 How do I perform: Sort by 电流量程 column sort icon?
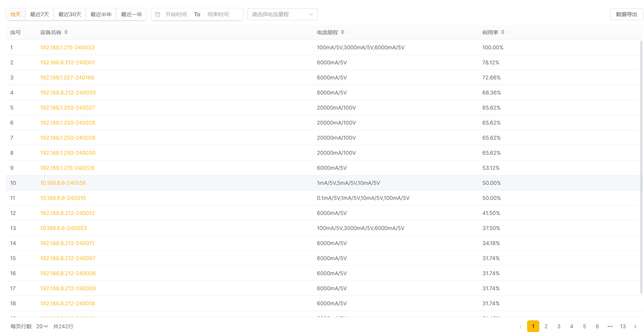[343, 32]
